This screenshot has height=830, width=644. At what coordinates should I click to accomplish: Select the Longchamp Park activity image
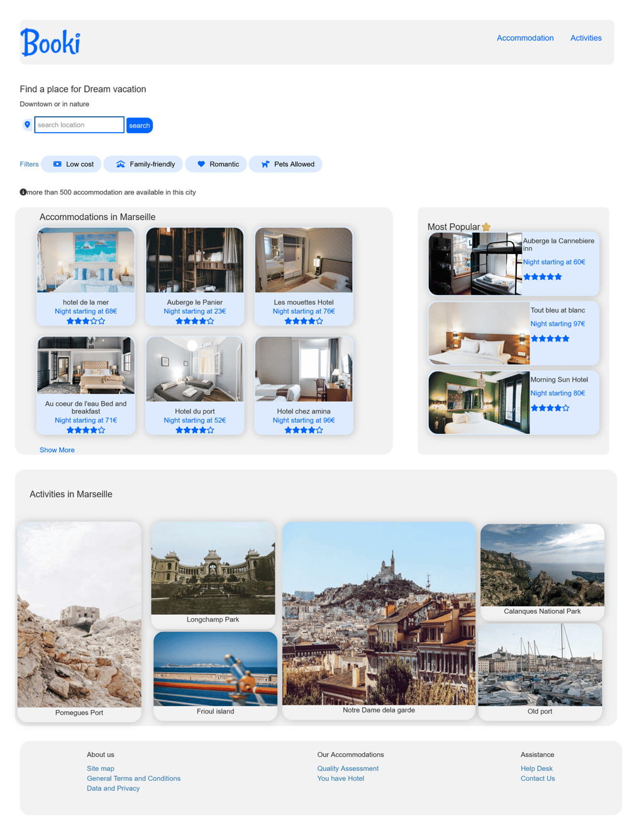(x=213, y=568)
